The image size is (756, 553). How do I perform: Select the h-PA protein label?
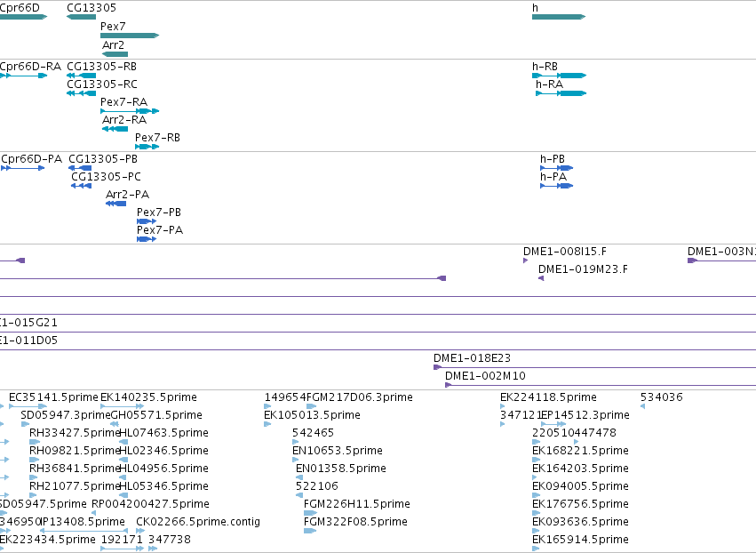click(553, 177)
